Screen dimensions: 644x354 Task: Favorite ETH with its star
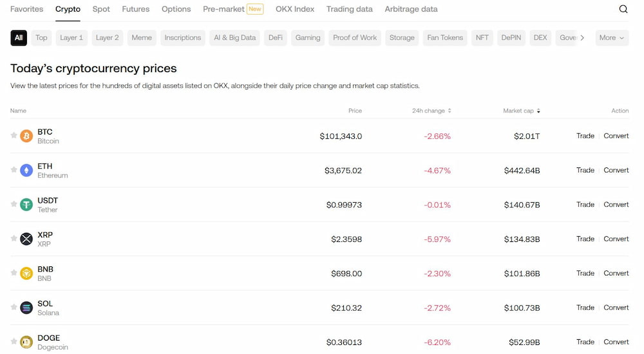click(x=14, y=170)
